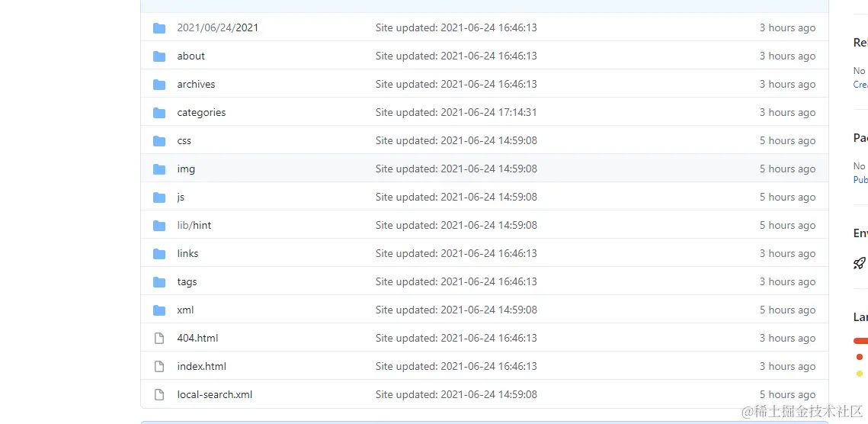This screenshot has height=424, width=868.
Task: Click commit message in the index.html row
Action: (x=456, y=366)
